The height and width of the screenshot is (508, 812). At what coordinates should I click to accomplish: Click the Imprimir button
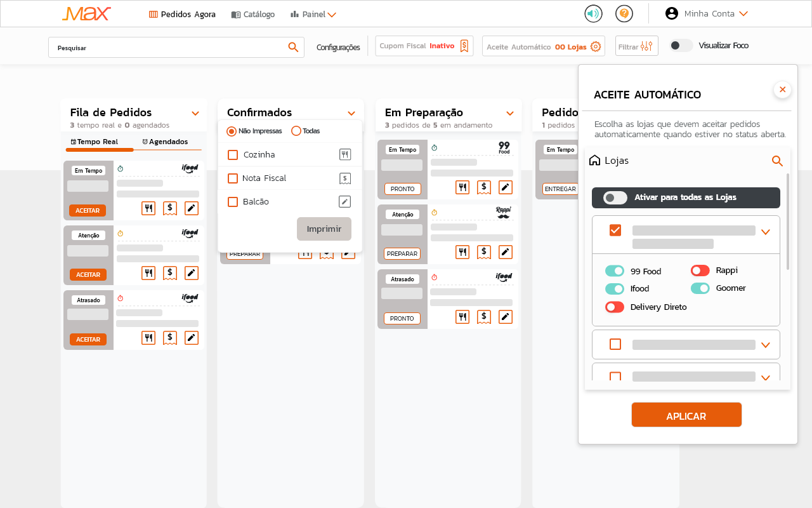(x=324, y=229)
